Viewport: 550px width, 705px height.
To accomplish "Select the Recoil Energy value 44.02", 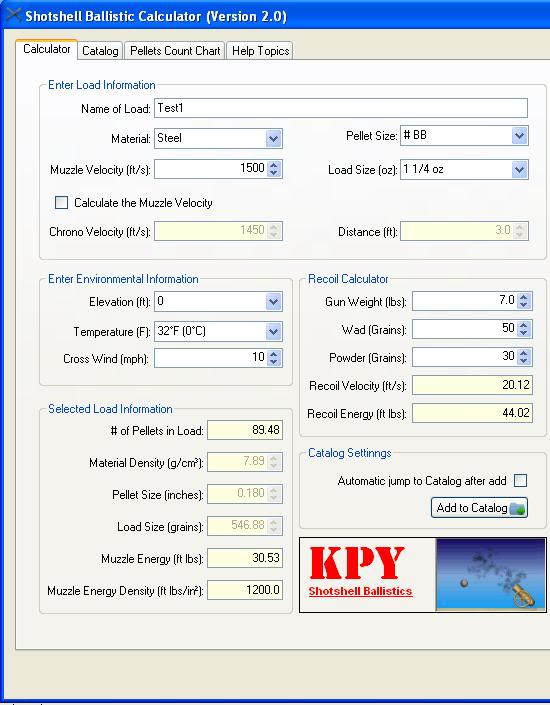I will [473, 413].
